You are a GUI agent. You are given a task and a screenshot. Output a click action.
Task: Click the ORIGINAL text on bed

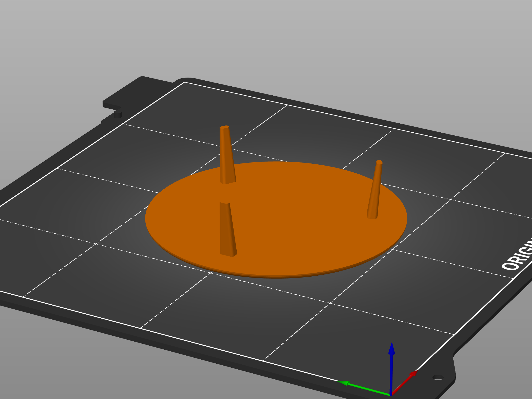tap(517, 255)
